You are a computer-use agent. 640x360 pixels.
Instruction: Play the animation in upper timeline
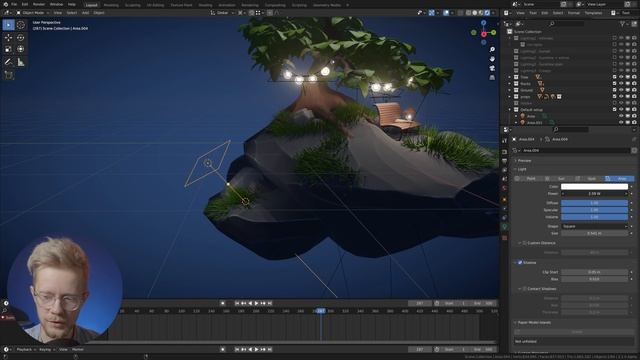pyautogui.click(x=256, y=303)
